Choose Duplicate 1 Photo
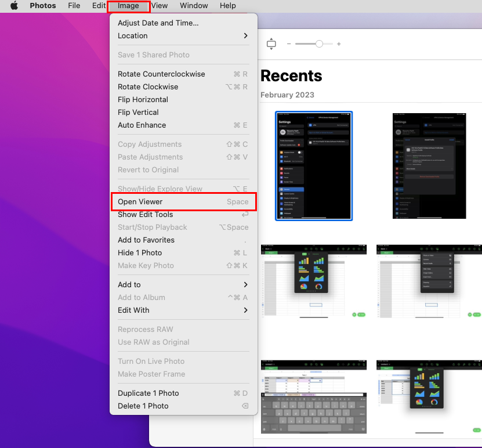The width and height of the screenshot is (482, 448). click(183, 393)
